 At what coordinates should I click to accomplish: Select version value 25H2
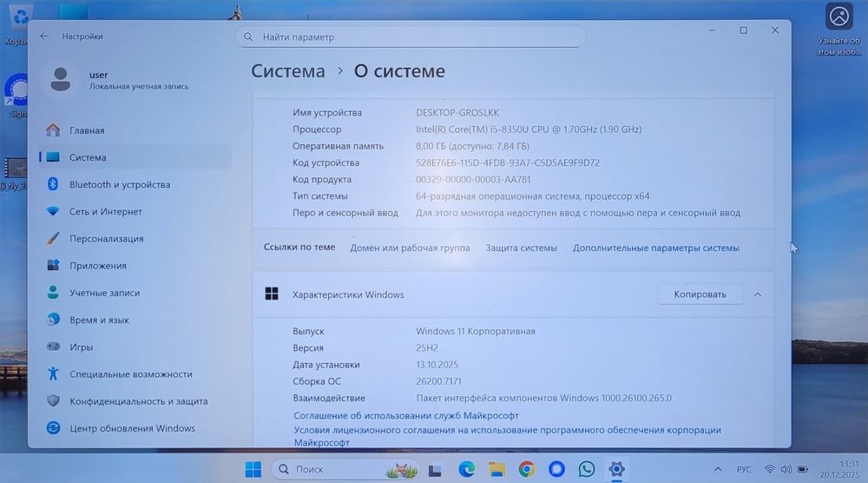427,347
